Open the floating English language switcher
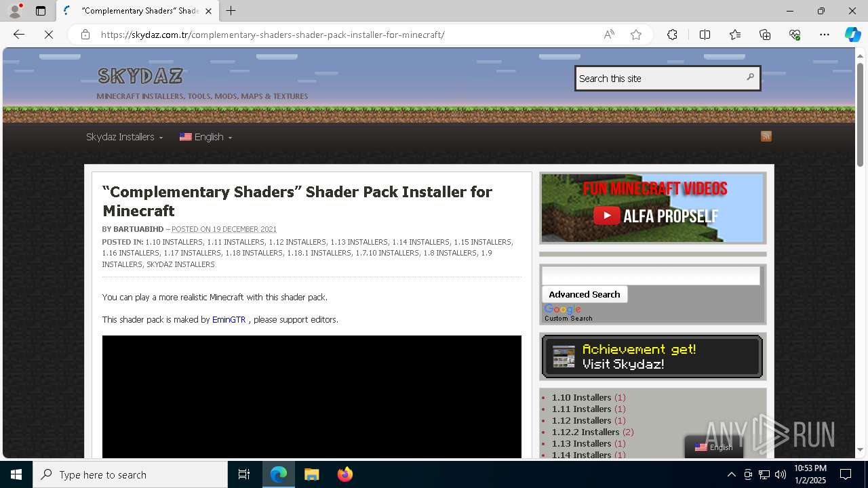The height and width of the screenshot is (488, 868). point(714,447)
